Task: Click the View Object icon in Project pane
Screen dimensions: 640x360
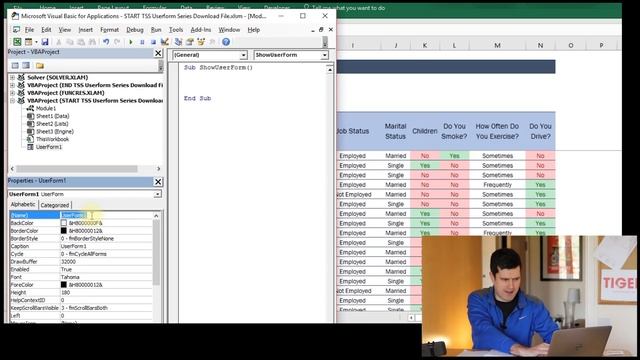Action: pos(26,65)
